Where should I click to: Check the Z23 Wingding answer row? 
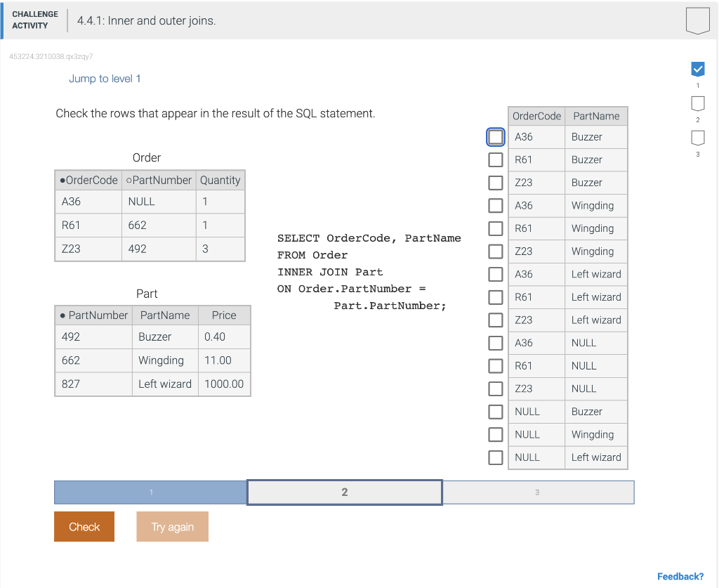pos(495,251)
